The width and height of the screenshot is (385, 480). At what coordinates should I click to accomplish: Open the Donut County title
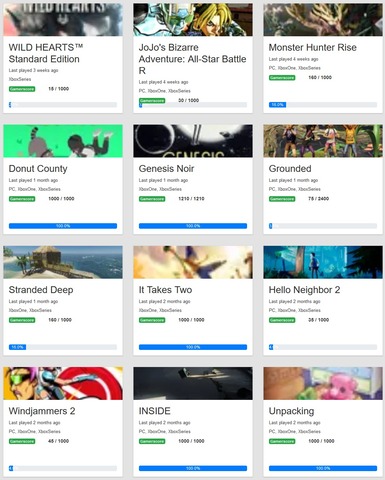click(38, 169)
